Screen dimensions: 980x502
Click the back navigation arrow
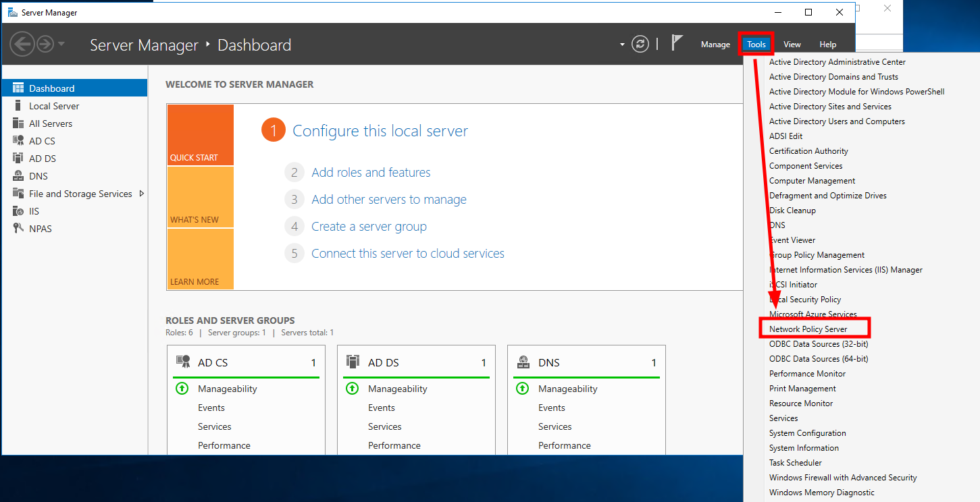[22, 44]
